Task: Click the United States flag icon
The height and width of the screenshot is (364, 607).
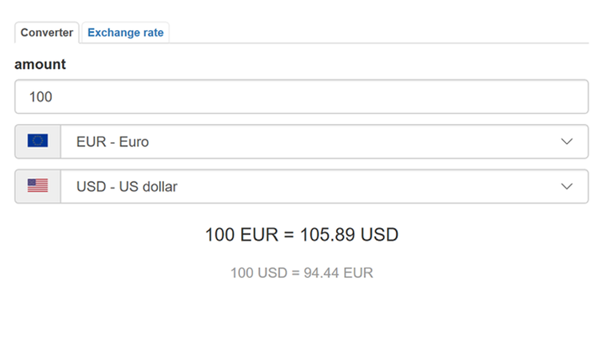Action: click(37, 186)
